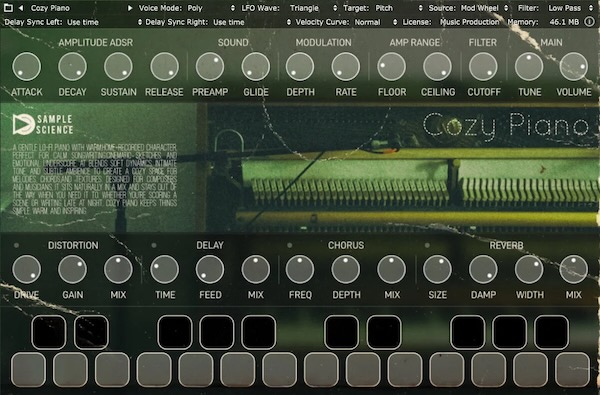Click the Filter Cutoff knob
The height and width of the screenshot is (395, 600).
[x=483, y=67]
